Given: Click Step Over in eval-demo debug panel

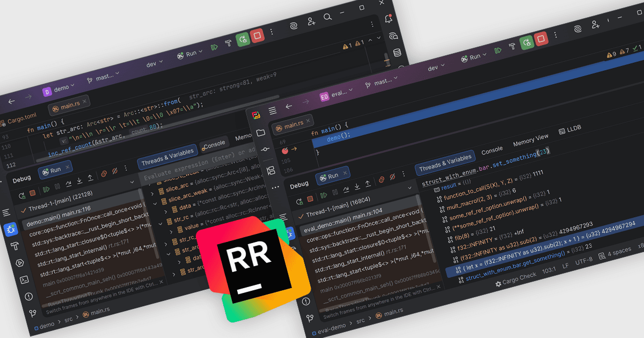Looking at the screenshot, I should (347, 189).
